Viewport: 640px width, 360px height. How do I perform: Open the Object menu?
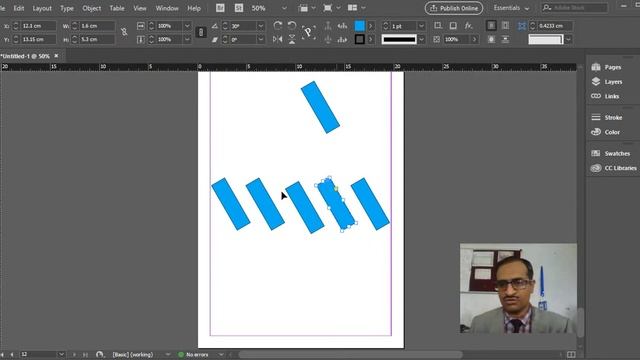click(x=91, y=8)
